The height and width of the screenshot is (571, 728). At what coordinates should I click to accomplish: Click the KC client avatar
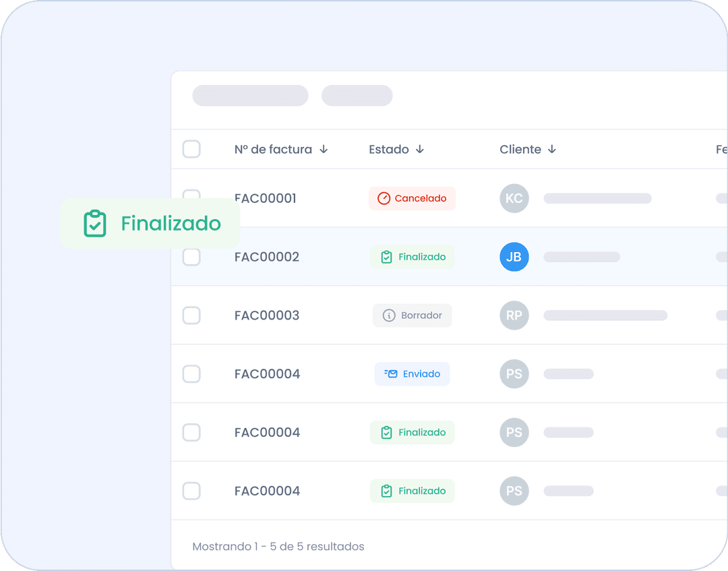coord(514,198)
